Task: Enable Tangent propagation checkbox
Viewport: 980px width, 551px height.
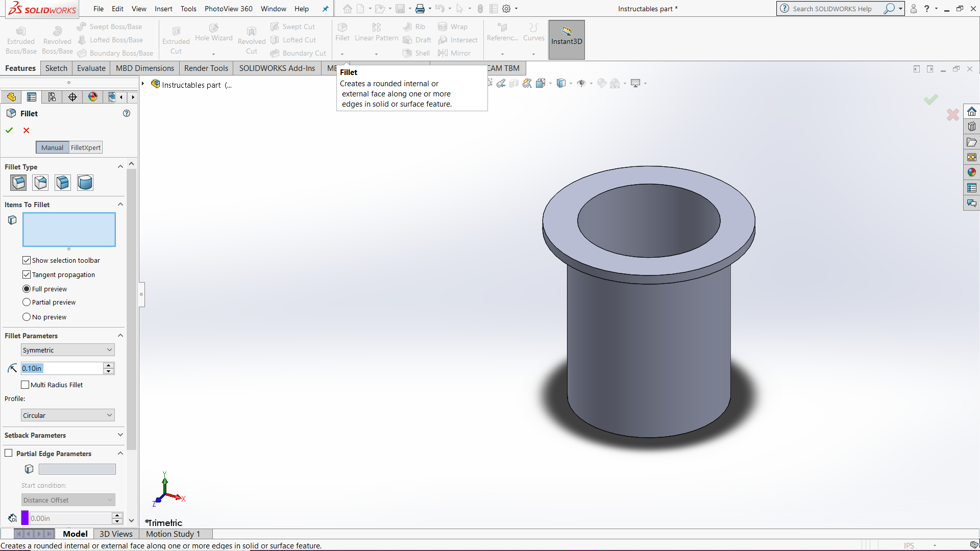Action: pyautogui.click(x=26, y=274)
